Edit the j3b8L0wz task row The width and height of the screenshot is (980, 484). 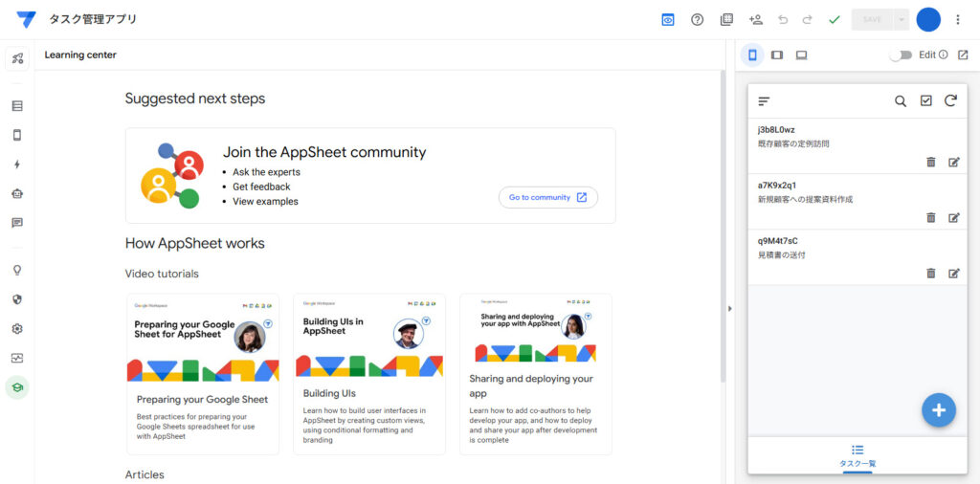coord(954,163)
